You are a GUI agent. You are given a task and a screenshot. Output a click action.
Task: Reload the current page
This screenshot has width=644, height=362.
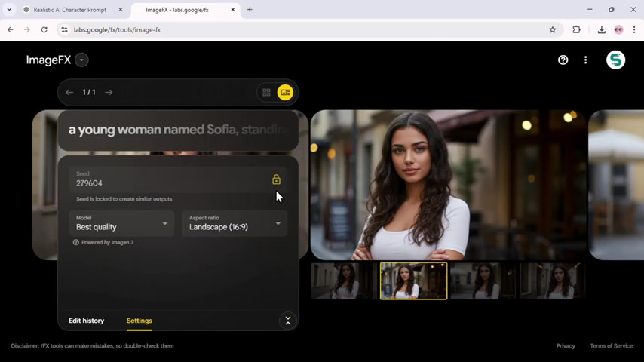(44, 30)
